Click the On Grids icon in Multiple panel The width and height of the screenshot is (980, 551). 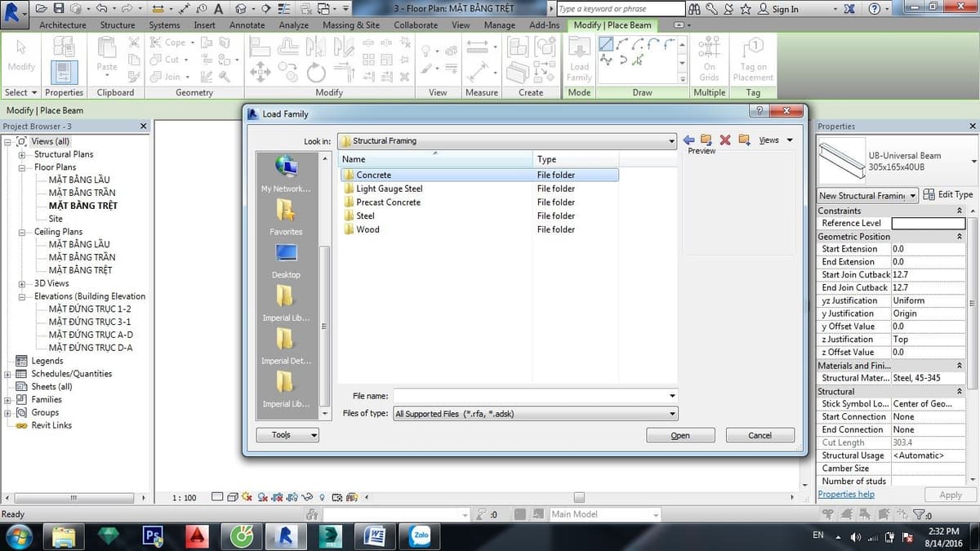(709, 59)
